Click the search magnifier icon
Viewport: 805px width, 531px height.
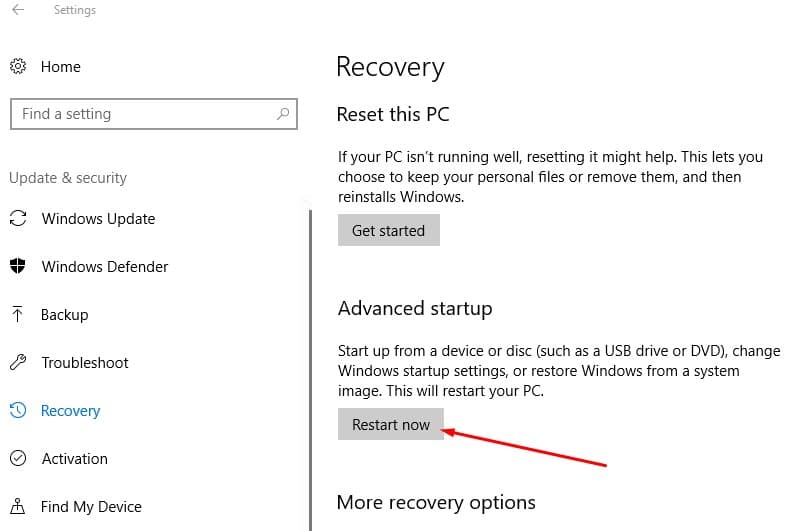coord(283,114)
